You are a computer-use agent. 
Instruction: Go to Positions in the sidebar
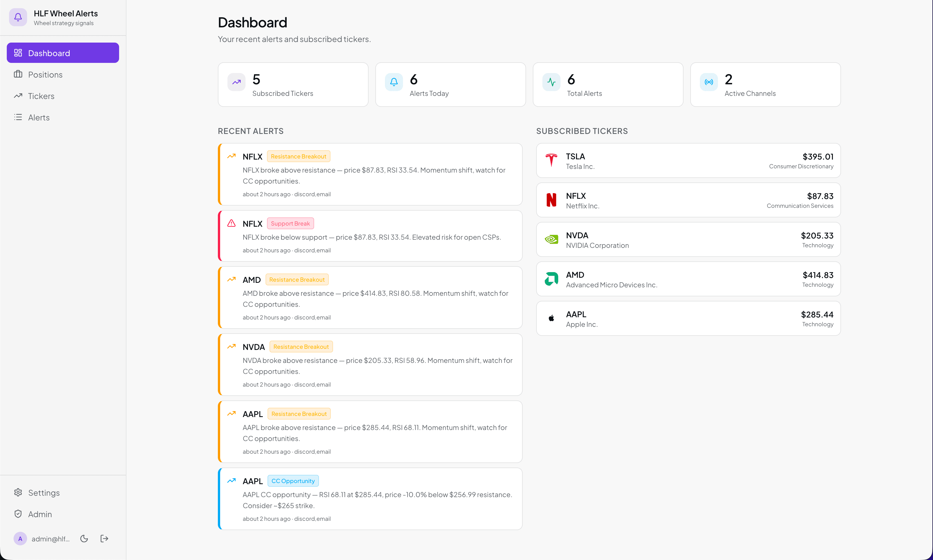coord(63,74)
